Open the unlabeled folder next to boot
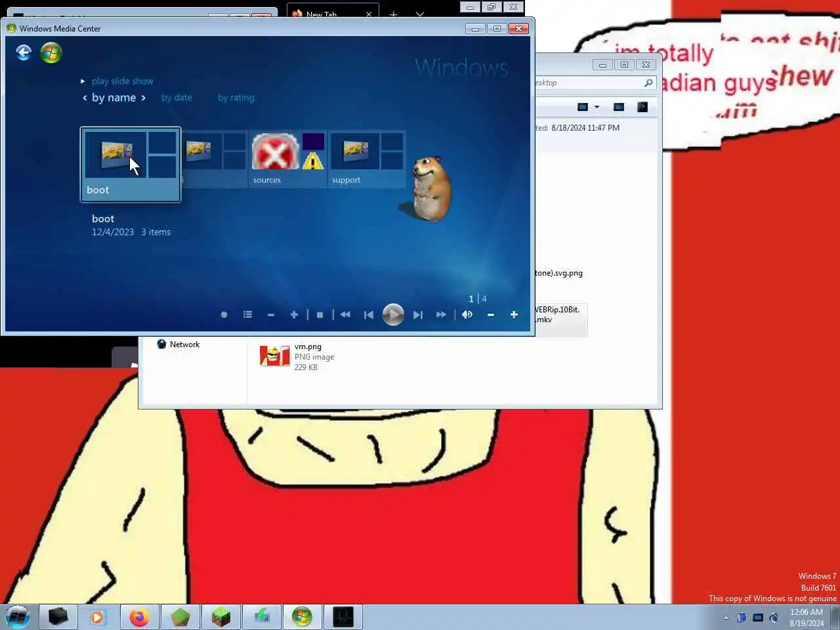Viewport: 840px width, 630px height. tap(215, 159)
